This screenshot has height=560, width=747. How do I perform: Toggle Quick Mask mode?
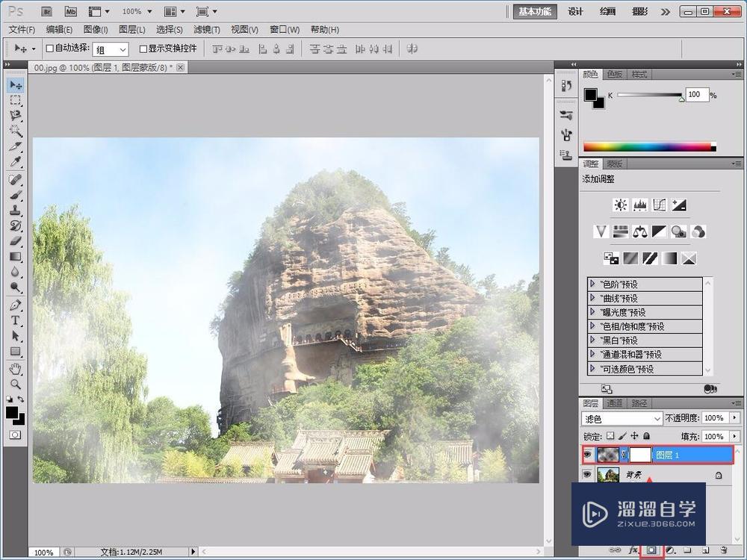click(15, 435)
